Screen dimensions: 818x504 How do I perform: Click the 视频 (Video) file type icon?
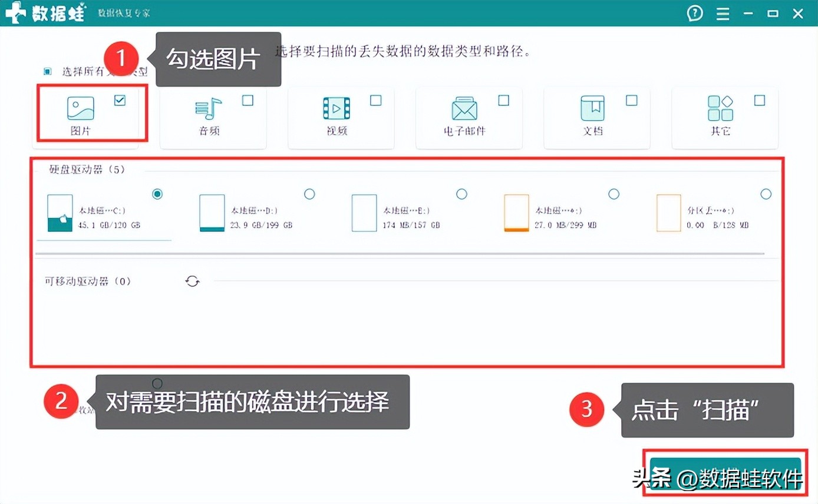[x=335, y=108]
